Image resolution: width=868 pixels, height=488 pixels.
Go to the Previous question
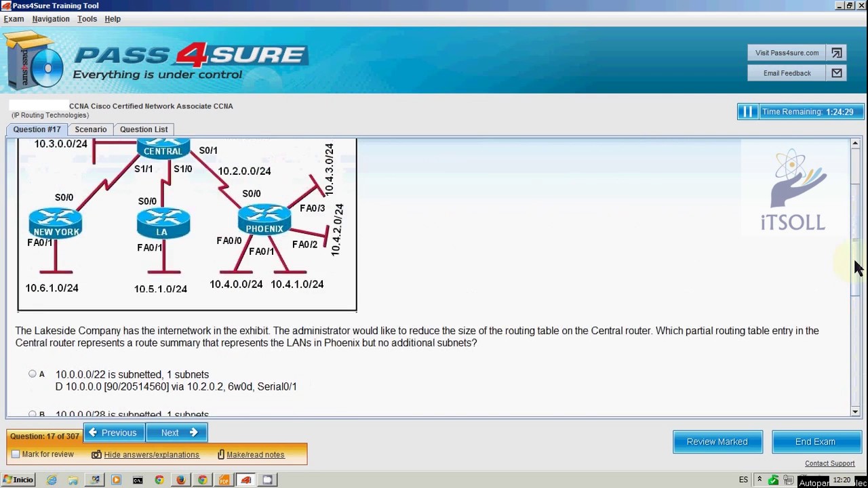coord(114,432)
